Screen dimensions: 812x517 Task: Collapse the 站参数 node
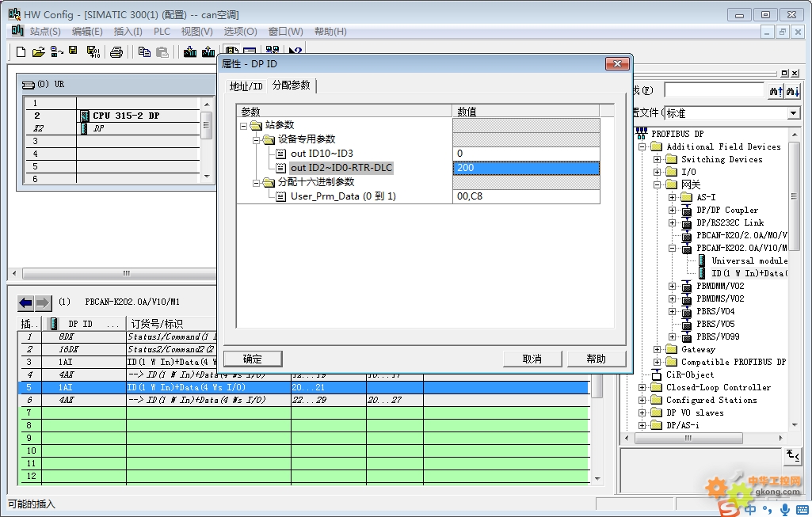tap(243, 126)
